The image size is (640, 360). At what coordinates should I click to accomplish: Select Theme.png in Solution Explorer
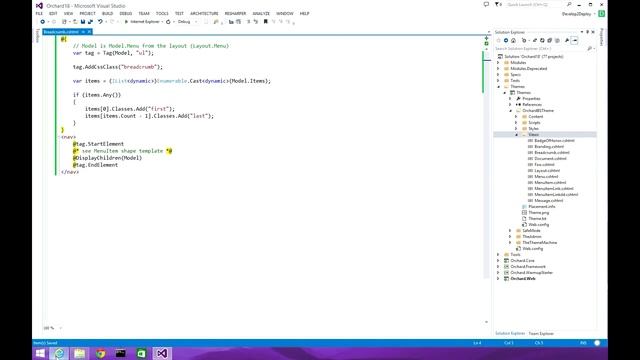[x=539, y=213]
